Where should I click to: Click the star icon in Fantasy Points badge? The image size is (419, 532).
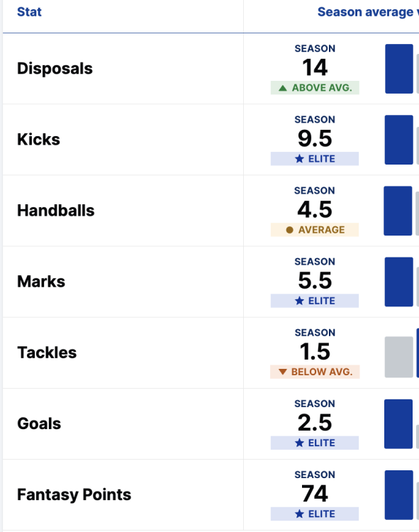click(x=299, y=514)
